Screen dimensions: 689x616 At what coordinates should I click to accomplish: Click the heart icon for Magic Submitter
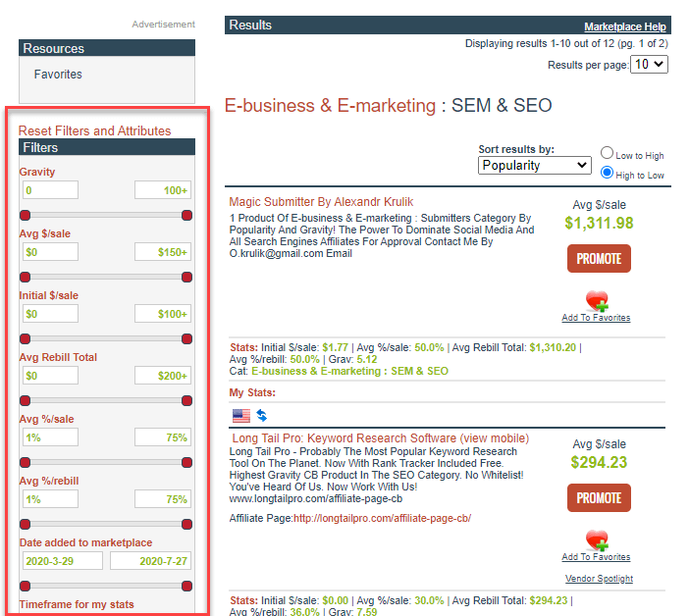point(597,301)
